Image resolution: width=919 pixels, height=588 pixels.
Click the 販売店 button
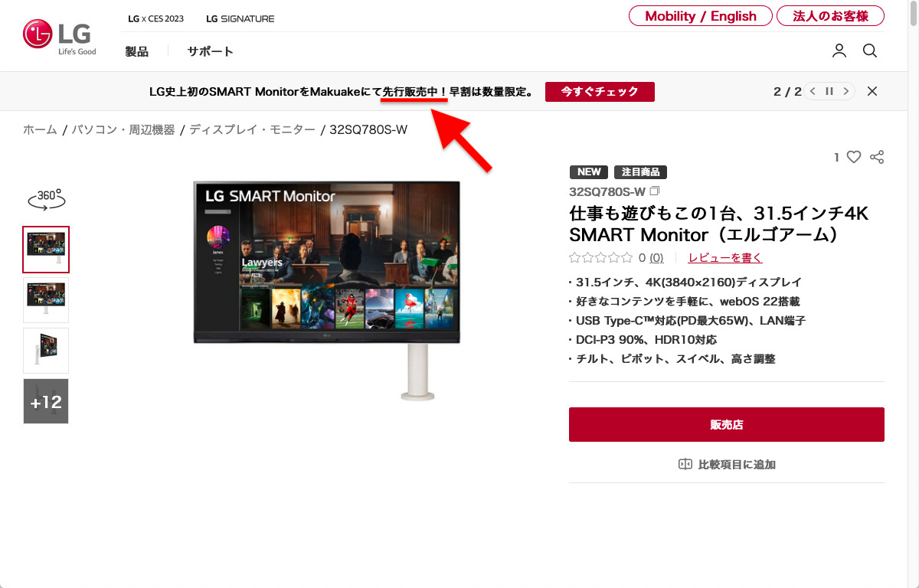(726, 424)
